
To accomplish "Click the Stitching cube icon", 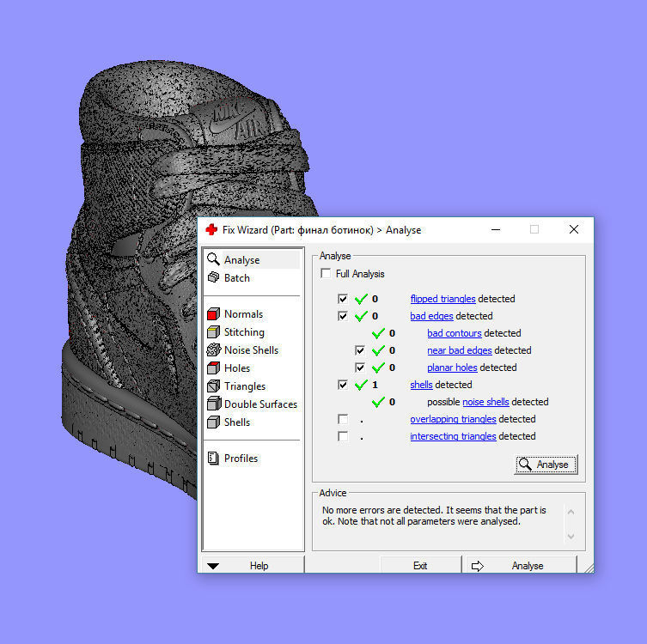I will coord(213,332).
